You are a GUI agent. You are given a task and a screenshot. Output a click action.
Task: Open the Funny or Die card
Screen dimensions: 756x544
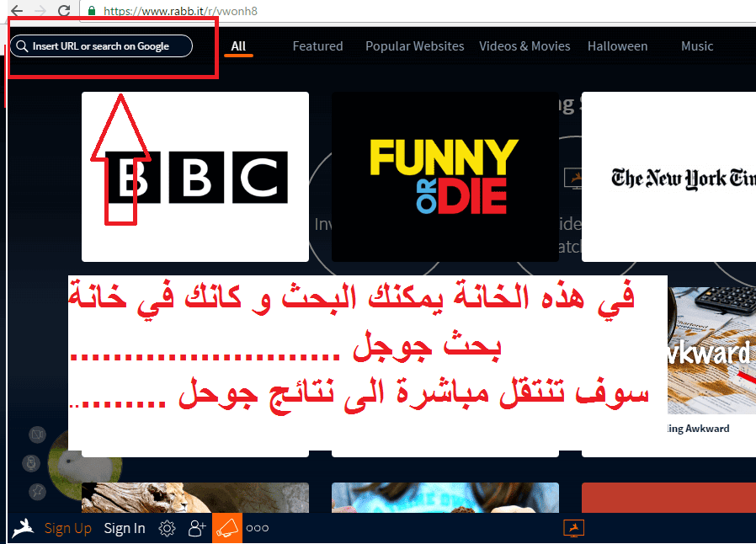pos(445,177)
